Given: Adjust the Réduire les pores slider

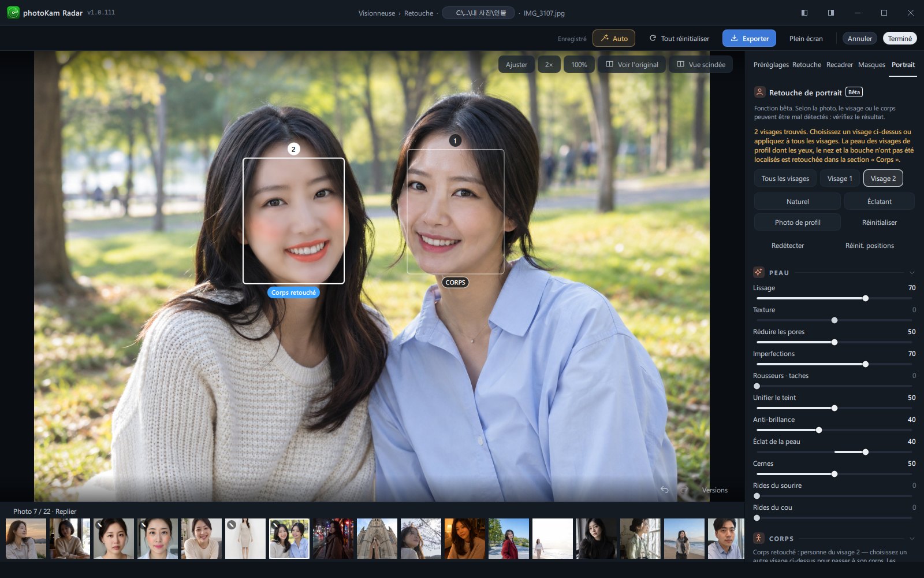Looking at the screenshot, I should (834, 342).
